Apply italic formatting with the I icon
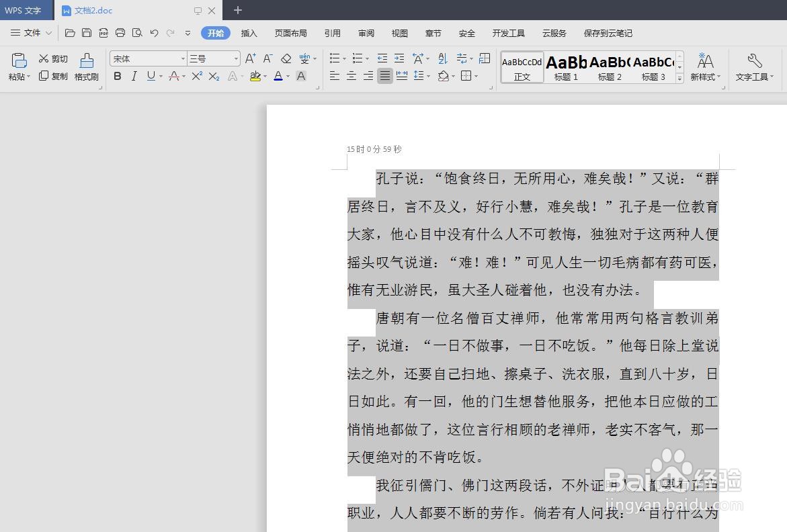The image size is (787, 532). (x=132, y=76)
